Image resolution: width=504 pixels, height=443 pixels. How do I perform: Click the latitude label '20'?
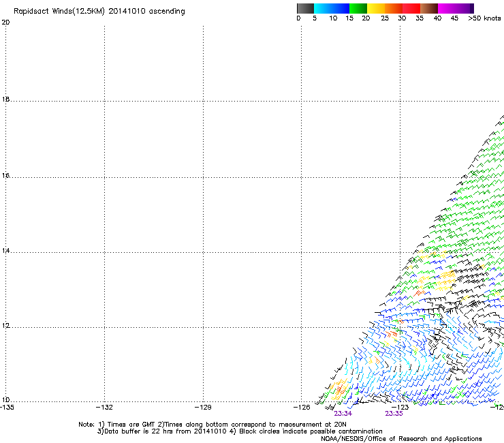(5, 22)
